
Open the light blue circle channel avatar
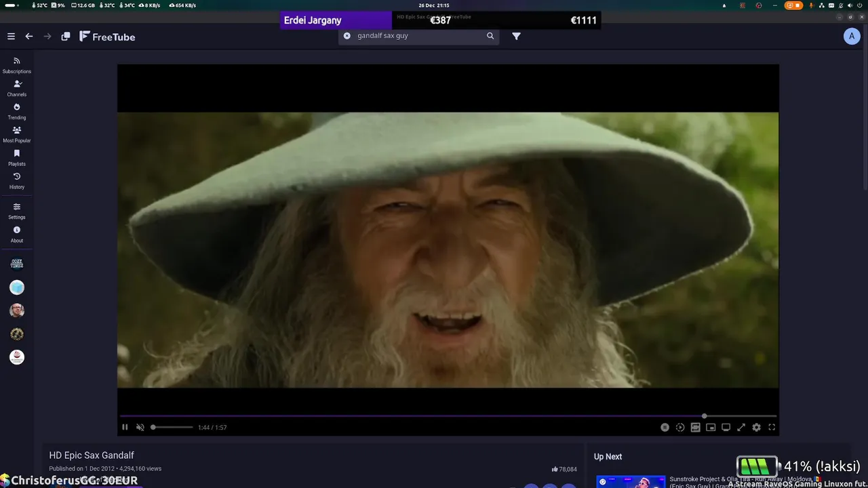click(x=17, y=287)
